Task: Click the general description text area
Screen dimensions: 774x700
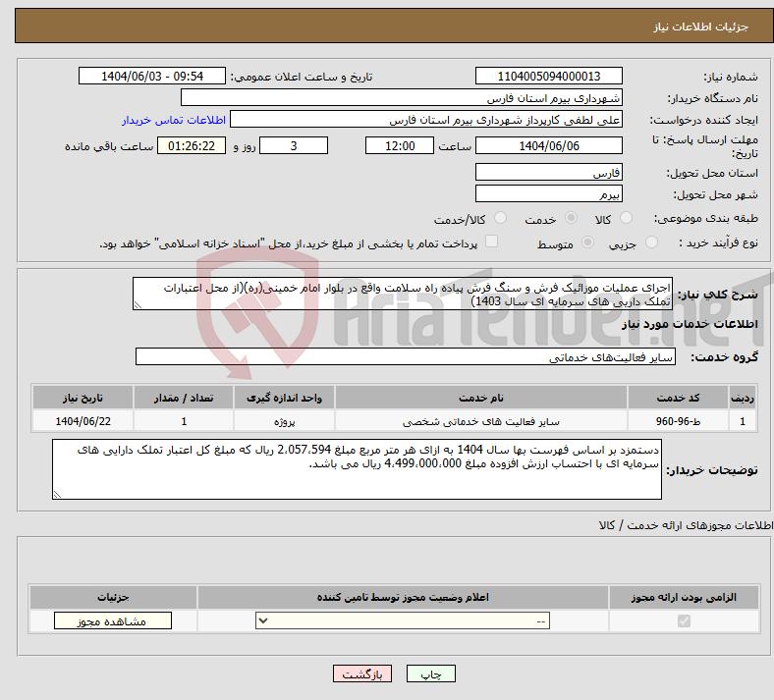Action: click(403, 294)
